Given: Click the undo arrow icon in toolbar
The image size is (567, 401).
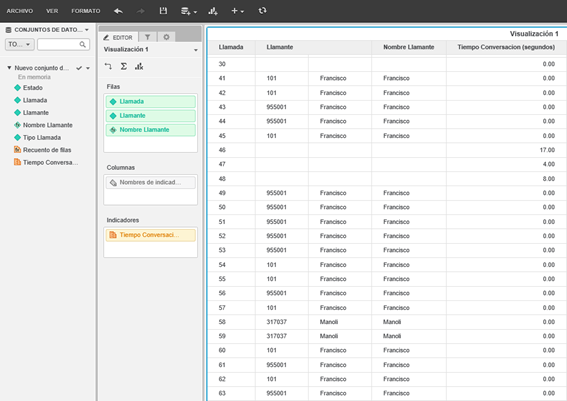Looking at the screenshot, I should click(118, 11).
